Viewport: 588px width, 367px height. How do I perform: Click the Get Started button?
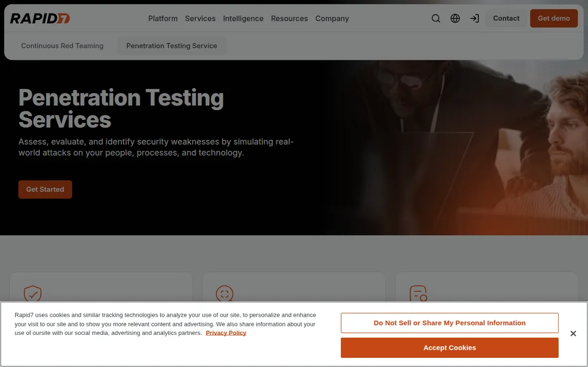coord(45,189)
